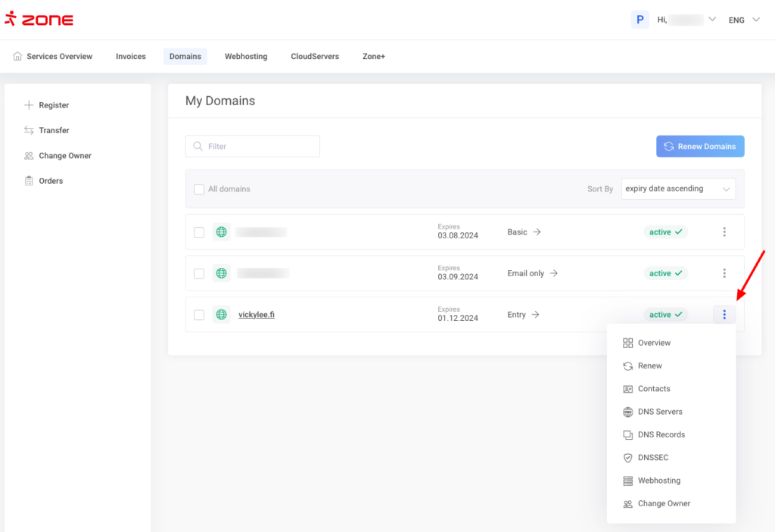Open three-dot menu for the Basic domain
This screenshot has height=532, width=775.
(724, 232)
